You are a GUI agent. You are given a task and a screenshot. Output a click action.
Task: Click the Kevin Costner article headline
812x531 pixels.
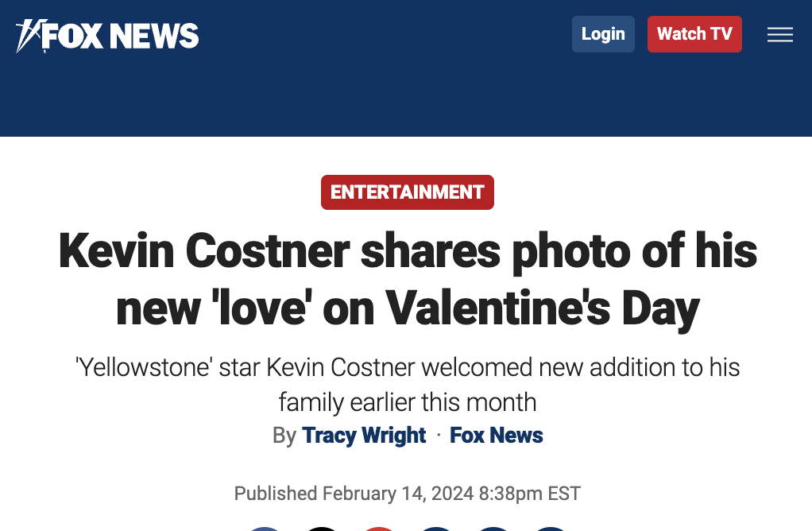click(x=407, y=278)
